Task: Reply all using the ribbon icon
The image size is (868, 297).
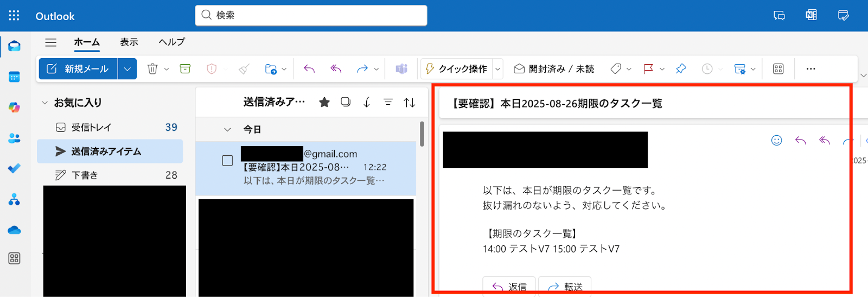Action: [x=336, y=69]
